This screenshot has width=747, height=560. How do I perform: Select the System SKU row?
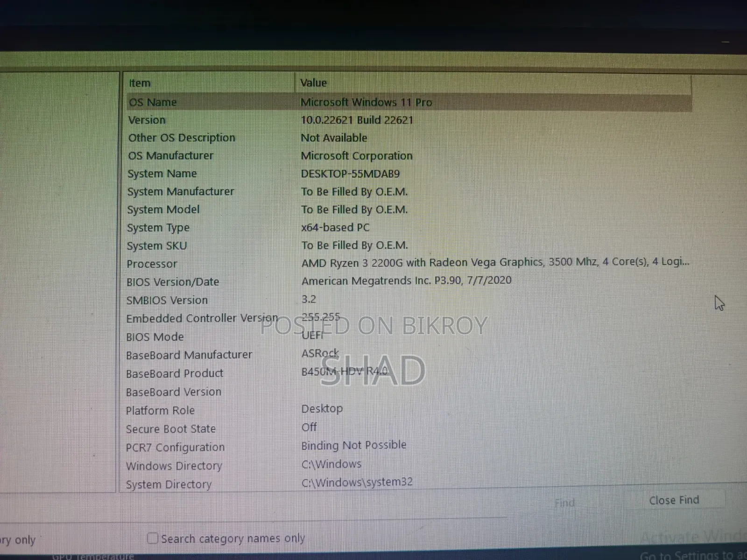point(409,245)
